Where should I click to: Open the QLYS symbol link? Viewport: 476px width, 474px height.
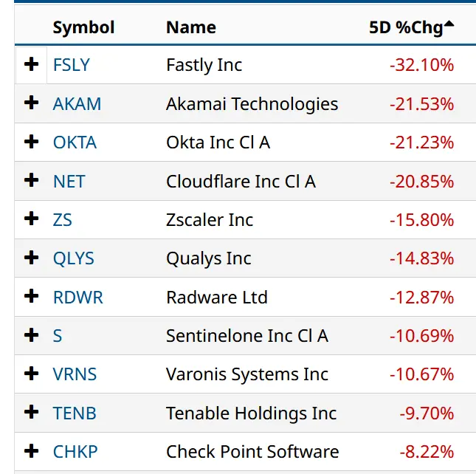pos(73,258)
